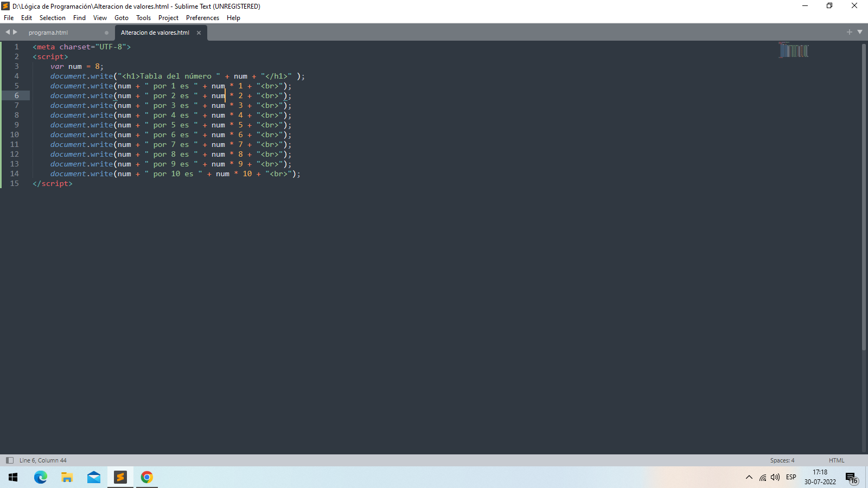The width and height of the screenshot is (868, 488).
Task: Open the File menu
Action: click(9, 18)
